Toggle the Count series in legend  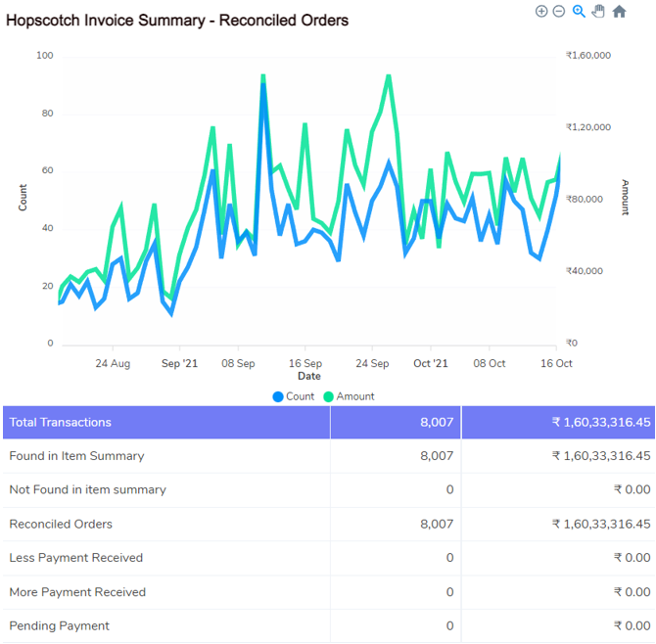294,396
